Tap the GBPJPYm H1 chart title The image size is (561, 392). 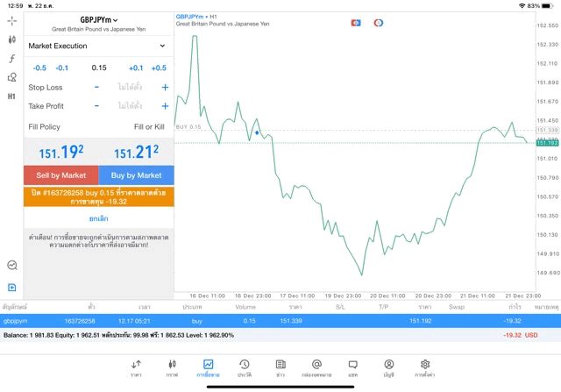tap(196, 17)
